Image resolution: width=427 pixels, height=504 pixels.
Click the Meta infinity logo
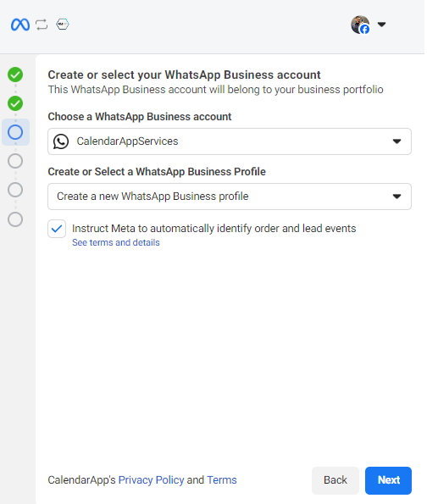tap(20, 25)
